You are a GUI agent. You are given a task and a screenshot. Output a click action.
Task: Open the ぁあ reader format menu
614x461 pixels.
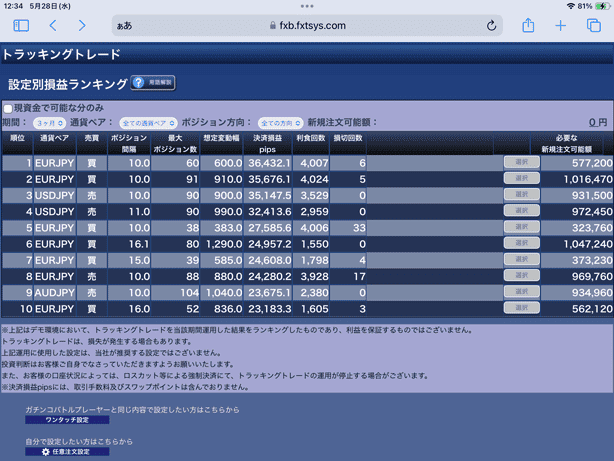click(x=125, y=26)
